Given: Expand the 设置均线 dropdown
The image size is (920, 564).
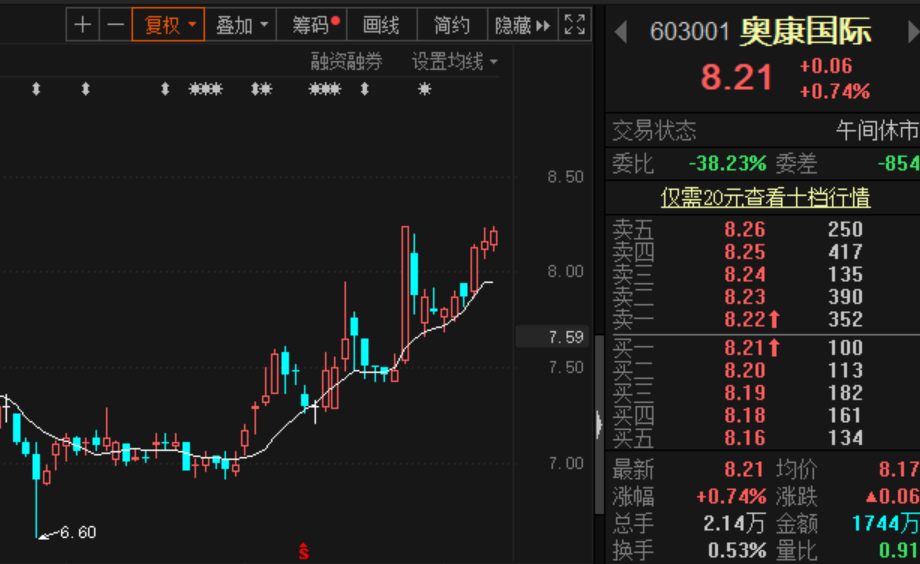Looking at the screenshot, I should pos(455,62).
